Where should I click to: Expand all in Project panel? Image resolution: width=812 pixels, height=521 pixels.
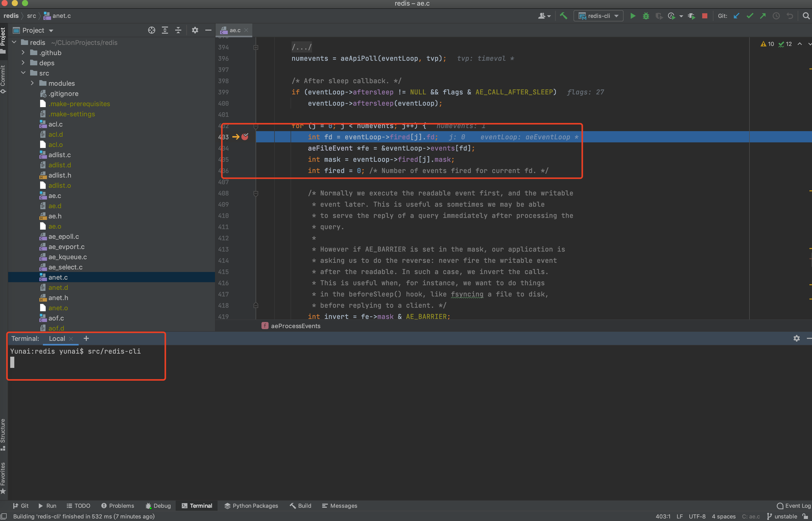(x=165, y=30)
